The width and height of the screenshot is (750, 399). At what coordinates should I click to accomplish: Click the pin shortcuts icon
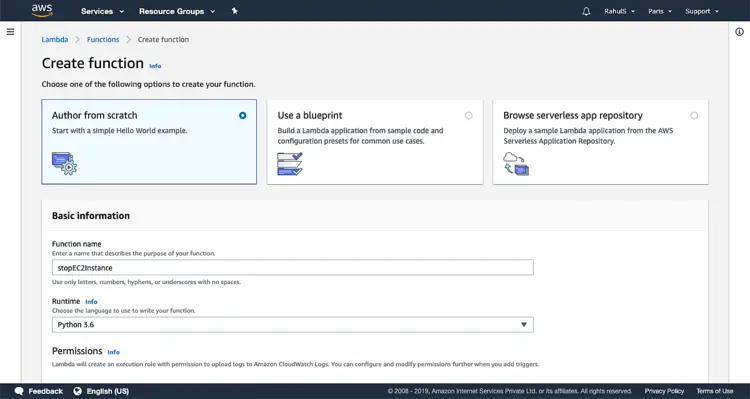pyautogui.click(x=234, y=11)
